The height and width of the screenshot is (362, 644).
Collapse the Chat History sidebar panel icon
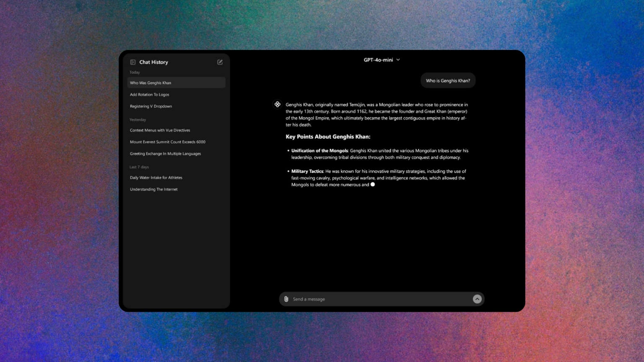[133, 62]
